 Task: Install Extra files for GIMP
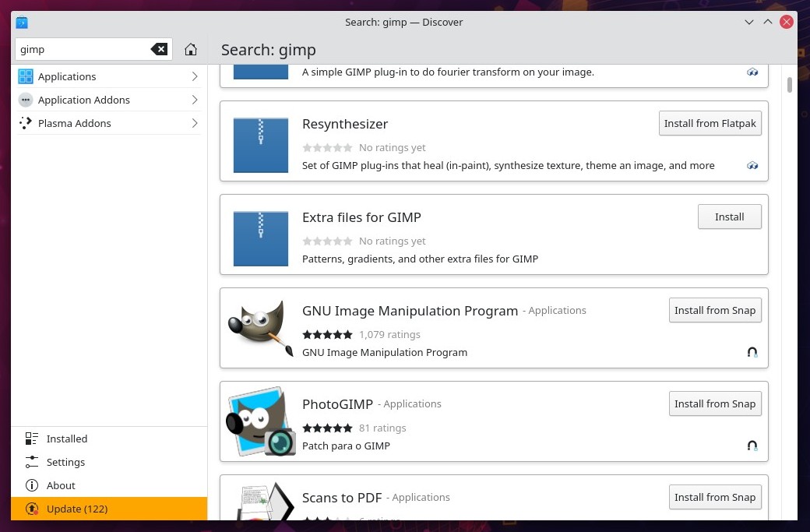pos(729,217)
